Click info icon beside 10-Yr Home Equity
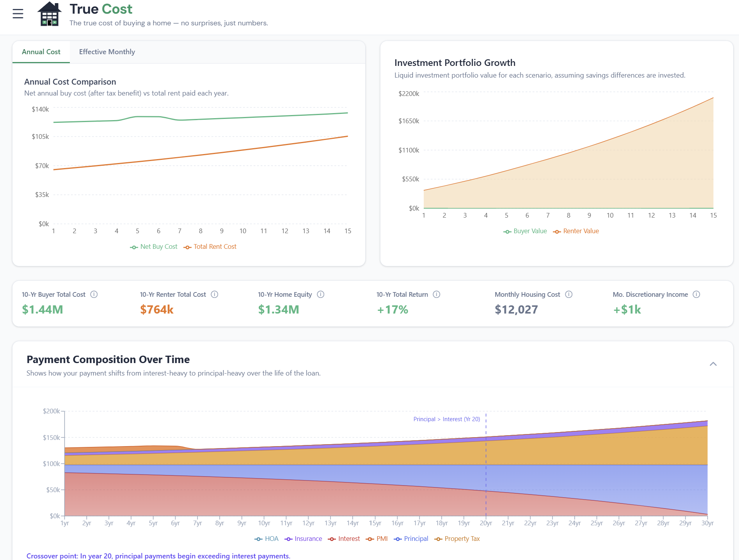 click(321, 294)
